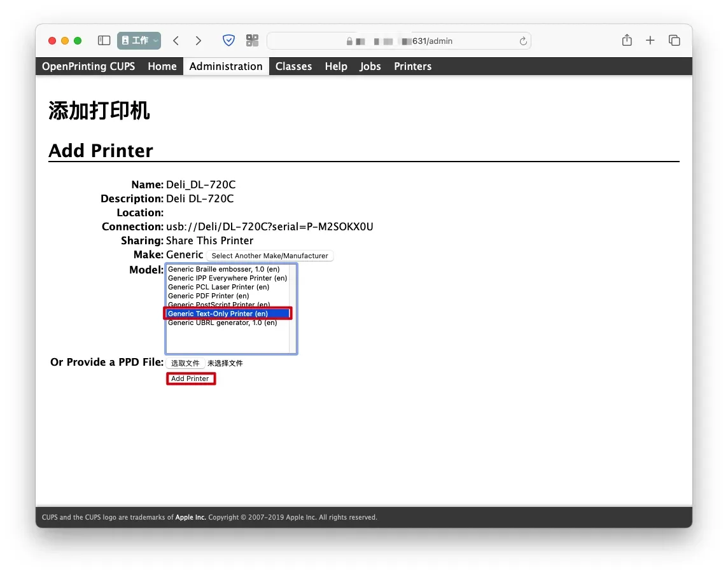Click 选取文件 to choose PPD file

(x=185, y=363)
